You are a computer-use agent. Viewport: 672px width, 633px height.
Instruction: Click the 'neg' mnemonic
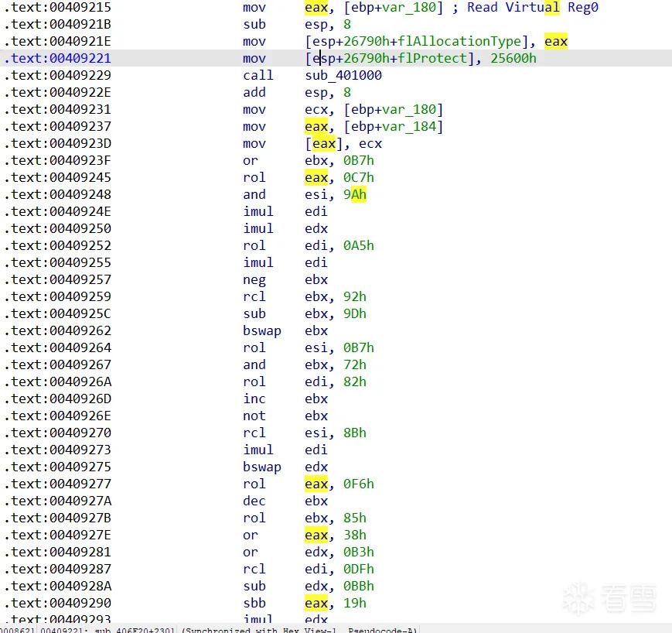click(x=254, y=279)
